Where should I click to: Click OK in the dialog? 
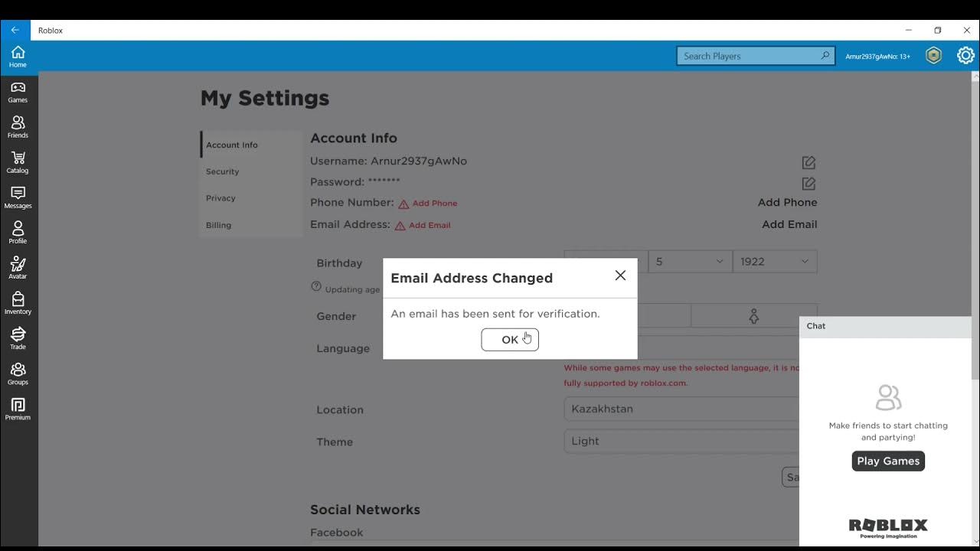click(510, 340)
